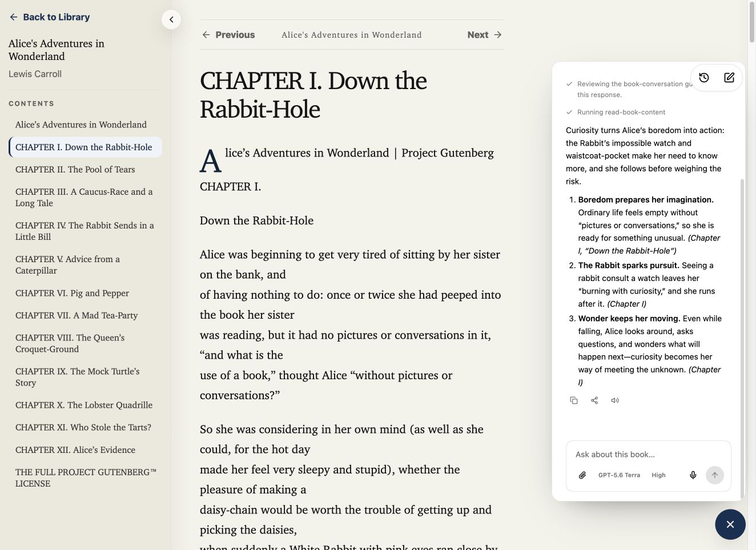Image resolution: width=756 pixels, height=550 pixels.
Task: Start a new chat with compose icon
Action: (x=729, y=78)
